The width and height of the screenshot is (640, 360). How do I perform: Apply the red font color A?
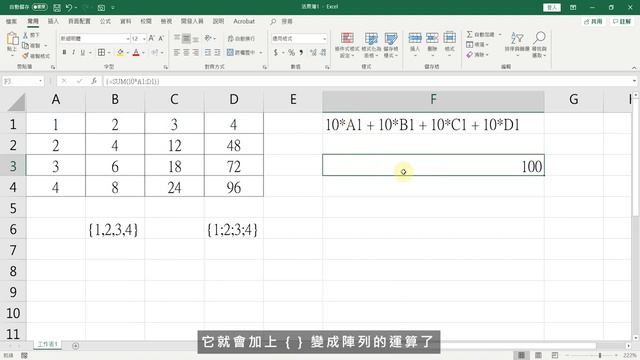click(x=136, y=52)
